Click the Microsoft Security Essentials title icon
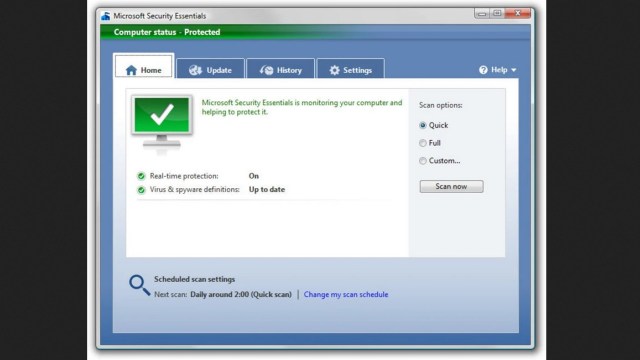The width and height of the screenshot is (640, 360). pyautogui.click(x=106, y=16)
